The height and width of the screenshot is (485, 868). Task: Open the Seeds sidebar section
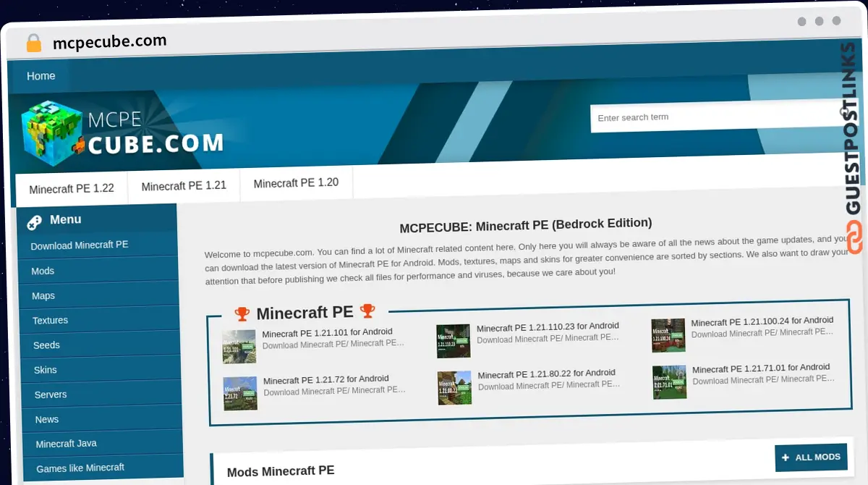[x=100, y=345]
